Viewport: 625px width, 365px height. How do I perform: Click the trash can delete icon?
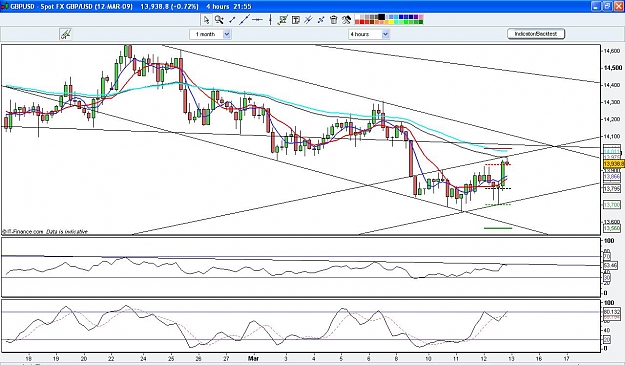334,20
